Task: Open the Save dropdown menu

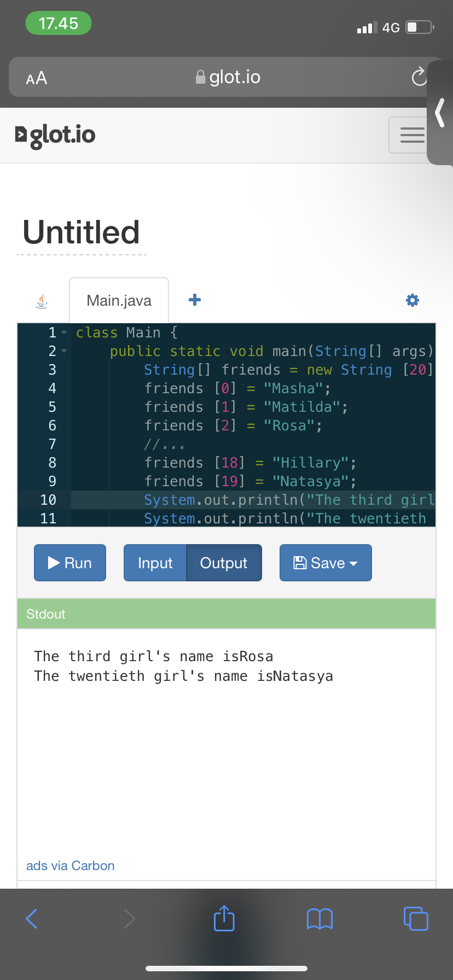Action: (x=326, y=563)
